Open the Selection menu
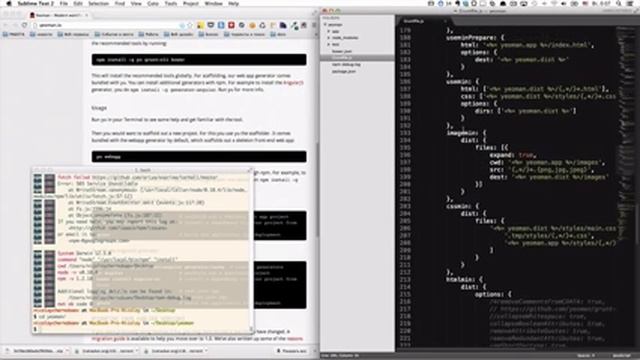 [99, 3]
